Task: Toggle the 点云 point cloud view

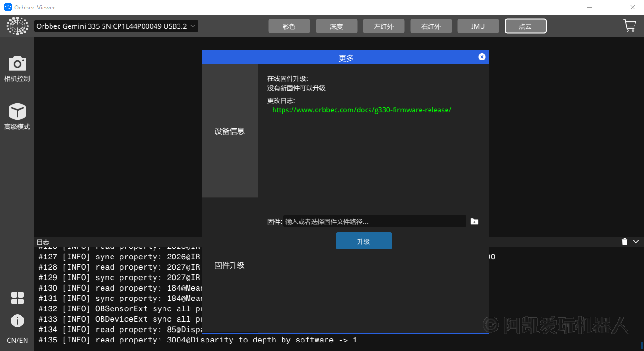Action: click(x=525, y=26)
